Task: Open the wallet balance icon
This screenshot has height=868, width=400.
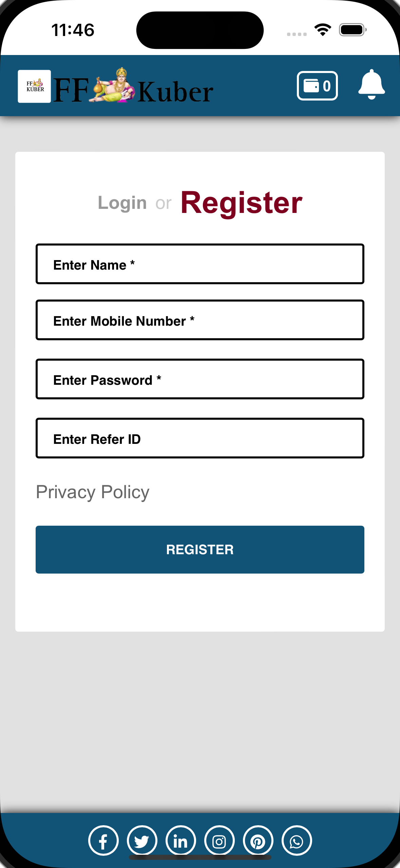Action: tap(317, 86)
